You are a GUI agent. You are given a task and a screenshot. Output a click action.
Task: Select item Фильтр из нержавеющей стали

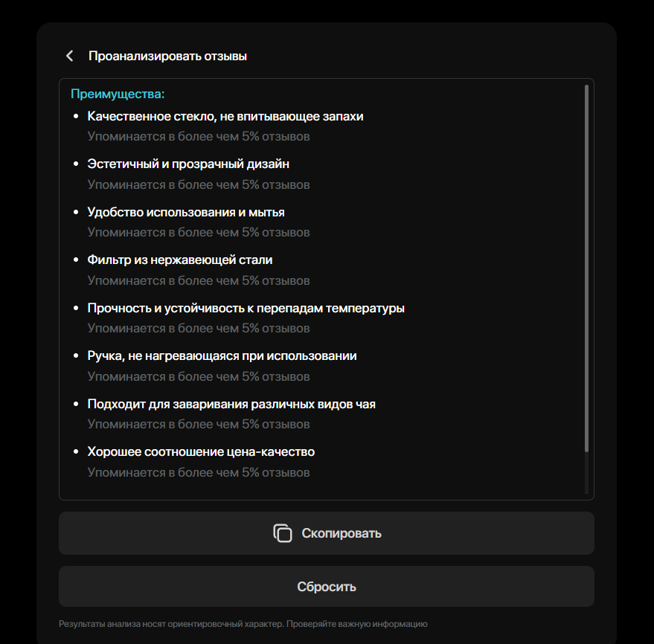180,260
